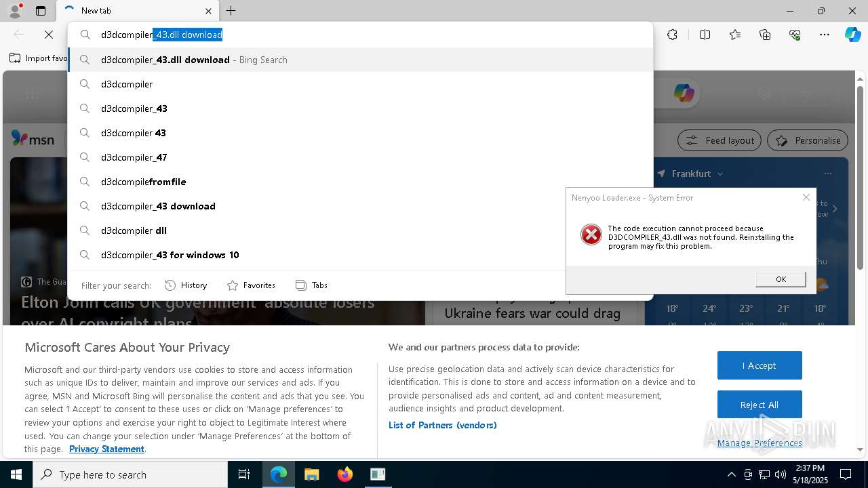Image resolution: width=868 pixels, height=488 pixels.
Task: Choose 'd3dcompiler_43 for windows 10' suggestion
Action: click(x=360, y=255)
